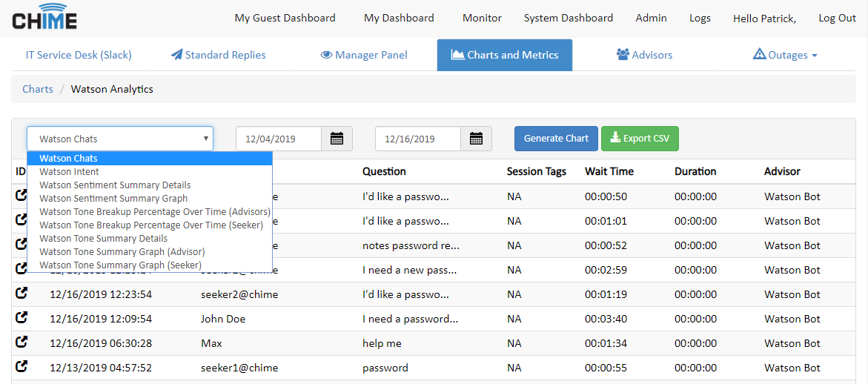
Task: Click the Question column header
Action: tap(384, 171)
